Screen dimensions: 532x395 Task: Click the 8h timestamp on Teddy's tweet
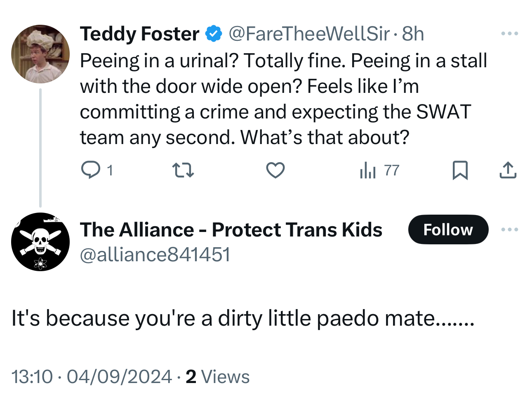click(x=413, y=34)
